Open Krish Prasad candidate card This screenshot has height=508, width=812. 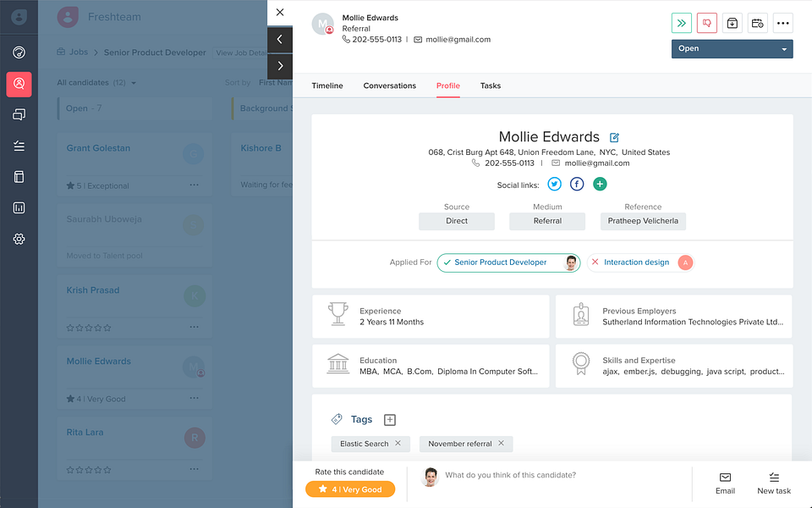(134, 306)
